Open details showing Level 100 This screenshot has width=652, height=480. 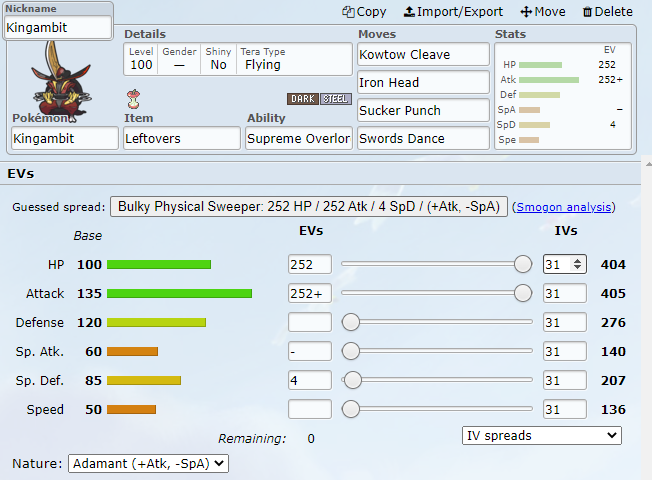click(x=141, y=59)
